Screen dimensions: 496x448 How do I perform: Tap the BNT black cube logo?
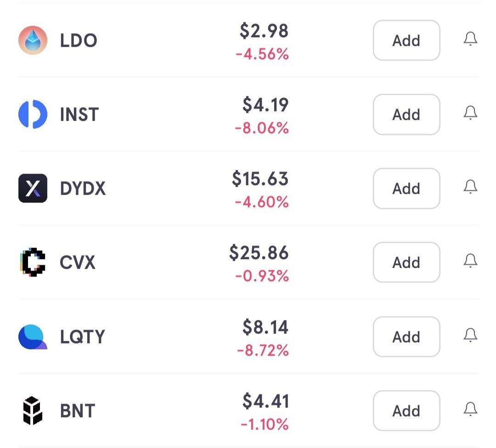(33, 411)
